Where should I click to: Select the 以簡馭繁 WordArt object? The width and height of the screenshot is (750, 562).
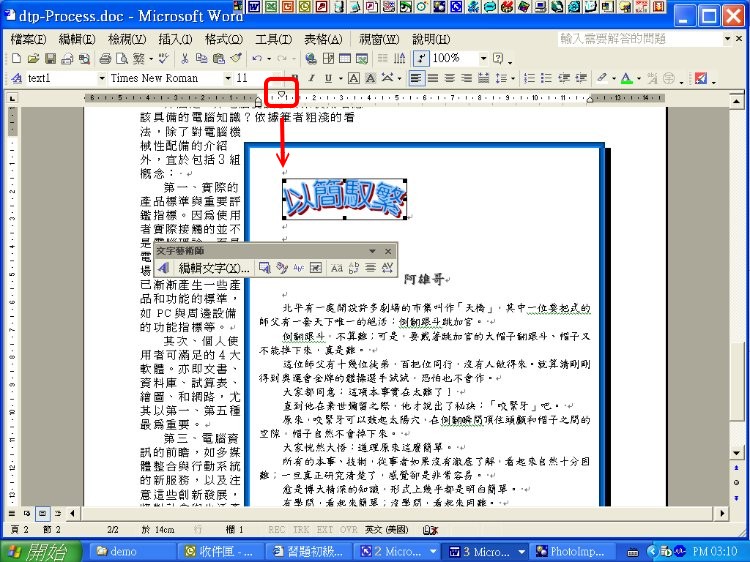pos(344,198)
